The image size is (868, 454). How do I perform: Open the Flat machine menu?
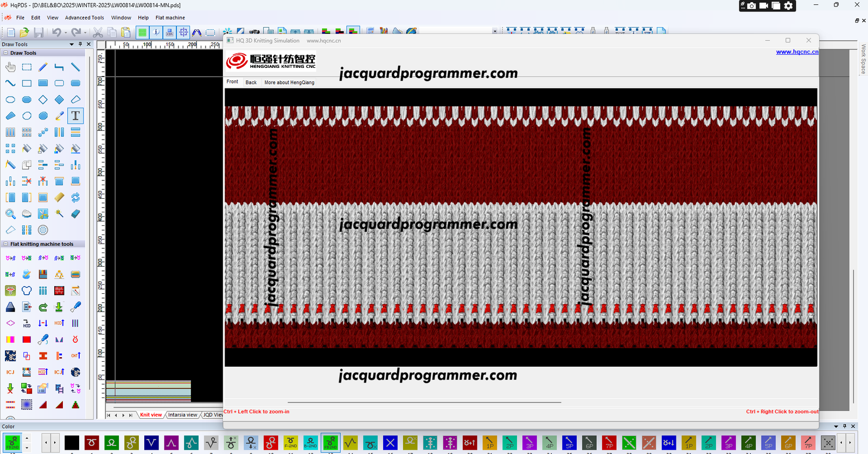click(170, 18)
